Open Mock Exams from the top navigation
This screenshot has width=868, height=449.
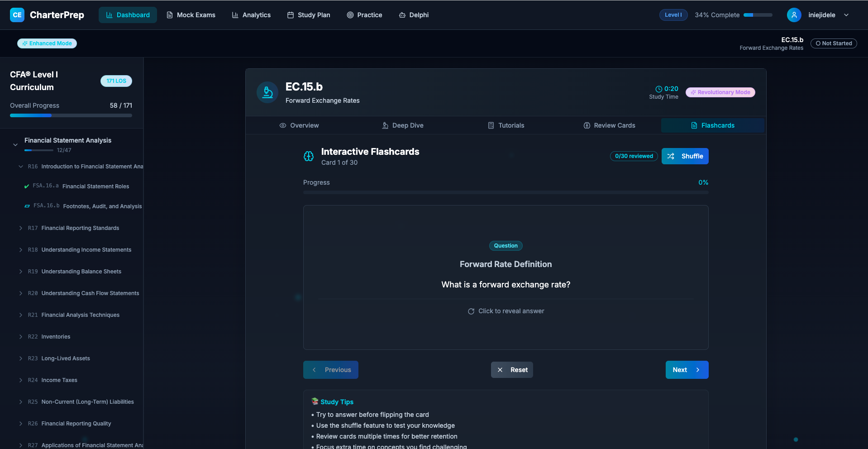[191, 15]
